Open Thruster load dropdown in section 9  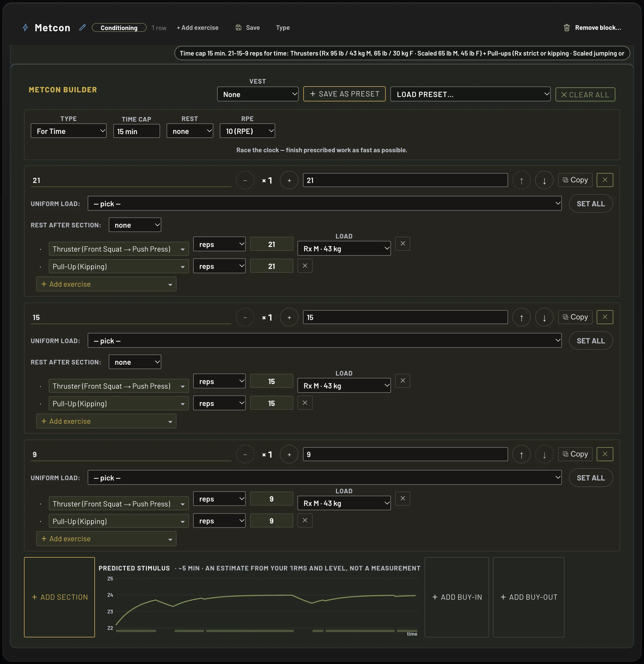[344, 503]
